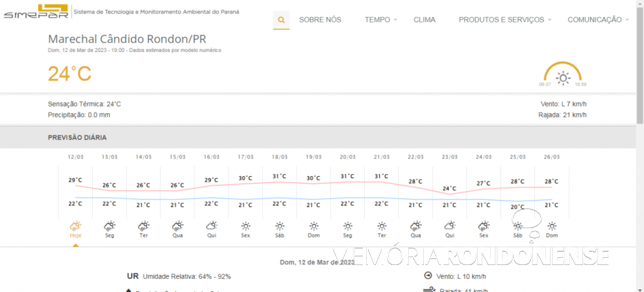Expand the TEMPO dropdown menu
Viewport: 644px width, 292px height.
coord(380,20)
